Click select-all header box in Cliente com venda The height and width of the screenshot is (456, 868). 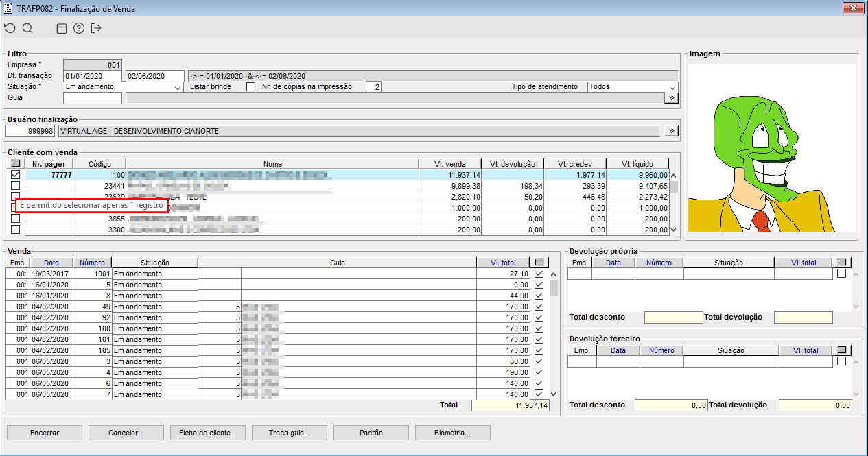(16, 164)
